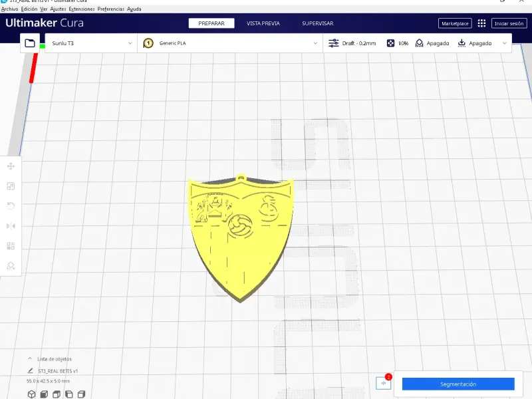Image resolution: width=532 pixels, height=399 pixels.
Task: Expand the print settings panel chevron
Action: 505,43
